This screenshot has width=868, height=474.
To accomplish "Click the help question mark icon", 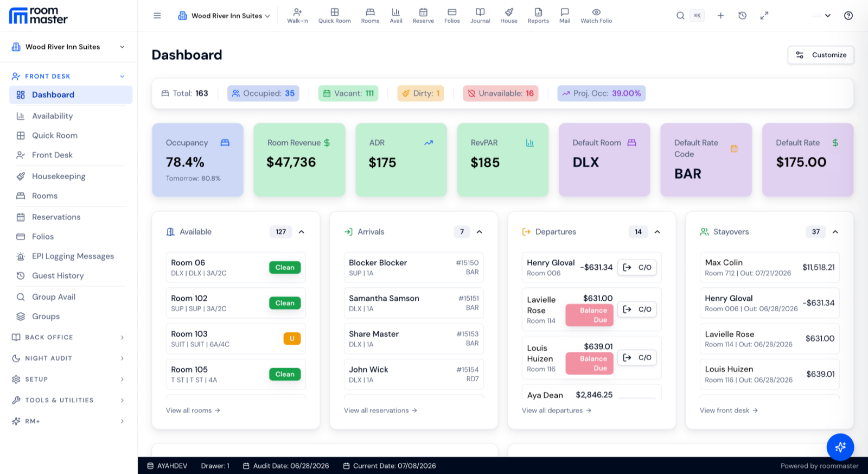I will coord(848,16).
